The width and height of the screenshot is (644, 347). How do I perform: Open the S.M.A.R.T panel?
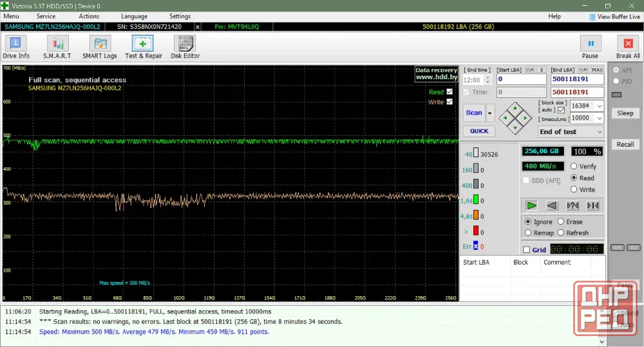click(57, 47)
